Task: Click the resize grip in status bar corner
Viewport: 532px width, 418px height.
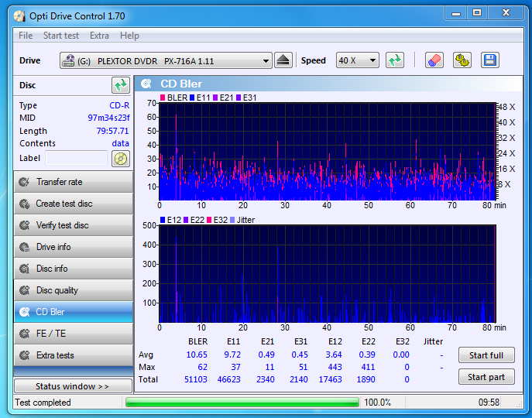Action: pos(520,403)
